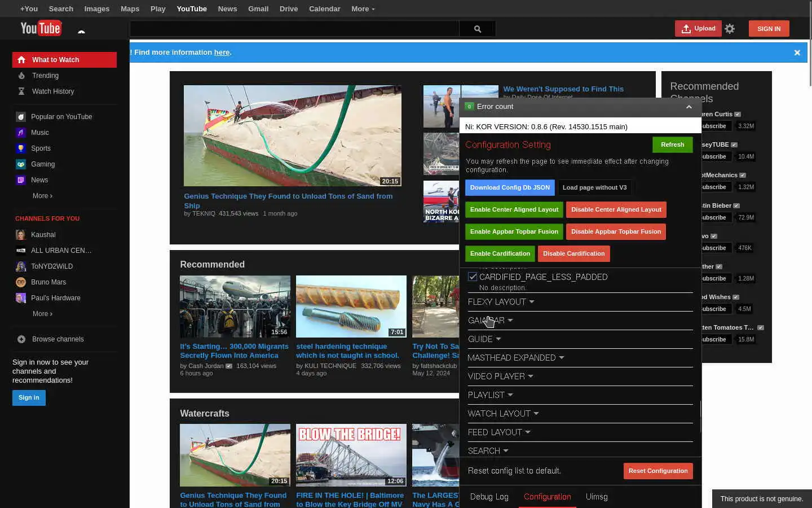812x508 pixels.
Task: Click Disable Appbar Topbar Fusion button
Action: pyautogui.click(x=616, y=231)
